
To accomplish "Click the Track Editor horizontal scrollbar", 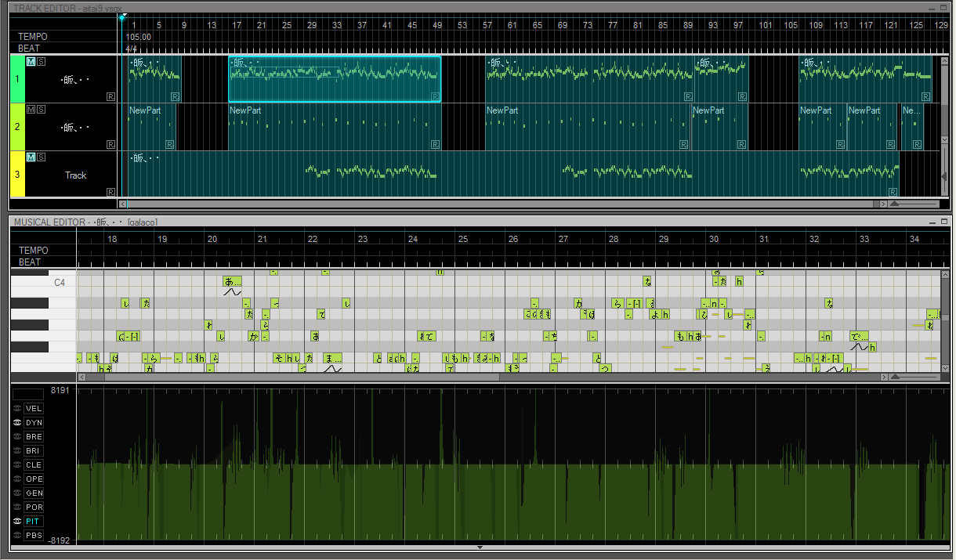I will (x=502, y=204).
